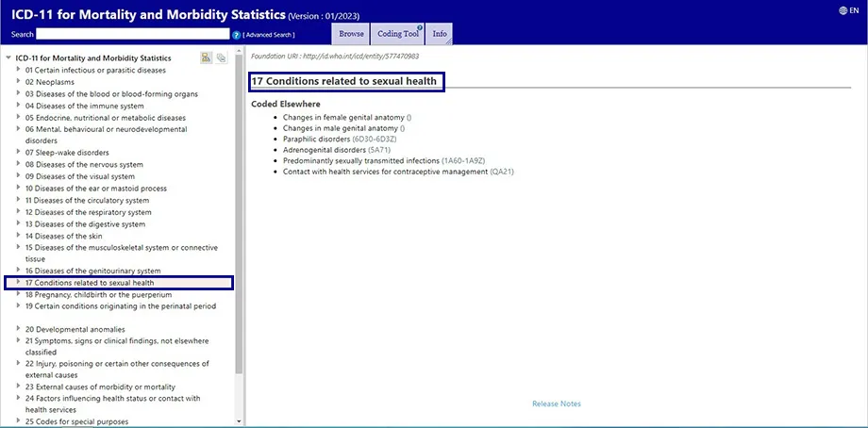868x428 pixels.
Task: Open the Advanced Search link
Action: pyautogui.click(x=269, y=35)
